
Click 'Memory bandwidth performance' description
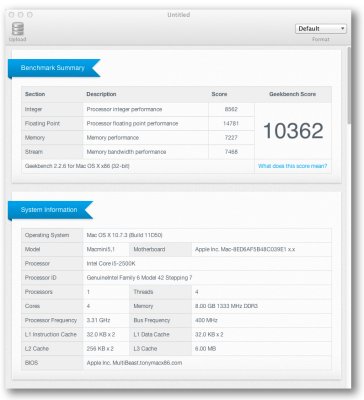[x=126, y=152]
